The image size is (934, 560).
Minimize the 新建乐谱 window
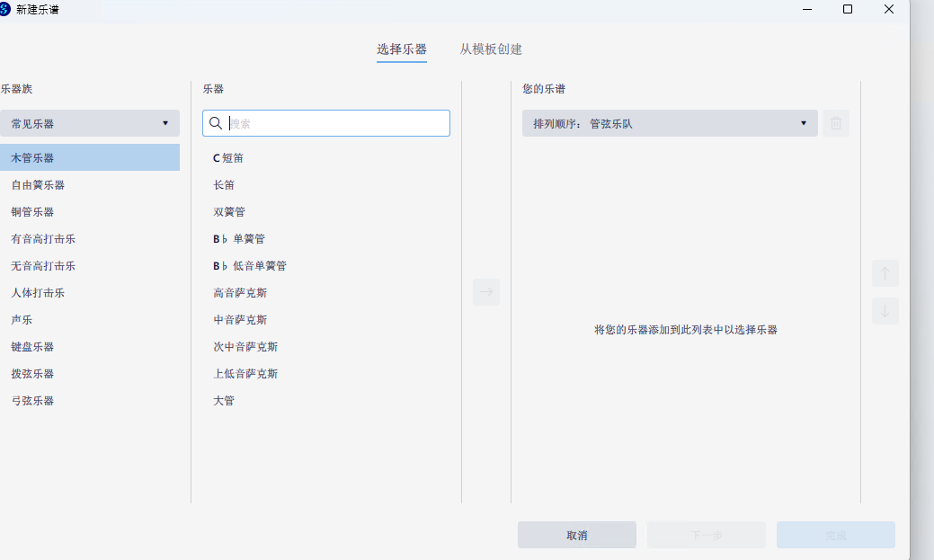pyautogui.click(x=807, y=10)
